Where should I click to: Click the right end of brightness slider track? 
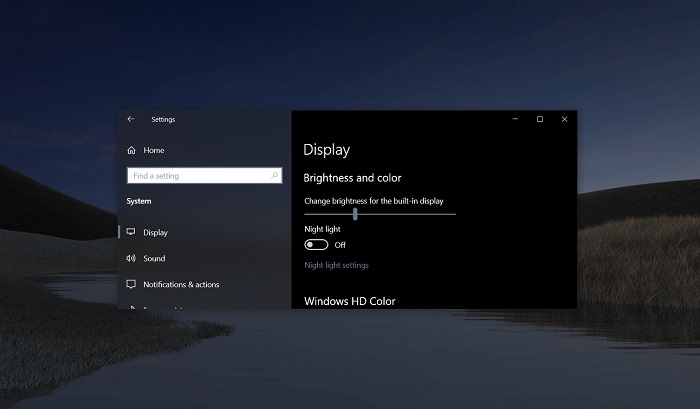pyautogui.click(x=453, y=213)
